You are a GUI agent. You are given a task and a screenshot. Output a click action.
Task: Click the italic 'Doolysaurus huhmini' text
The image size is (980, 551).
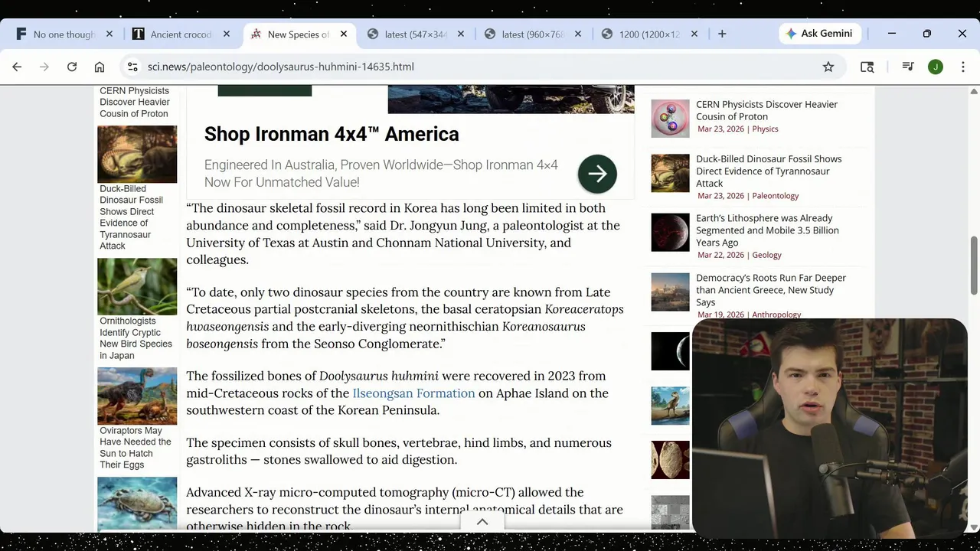point(379,376)
